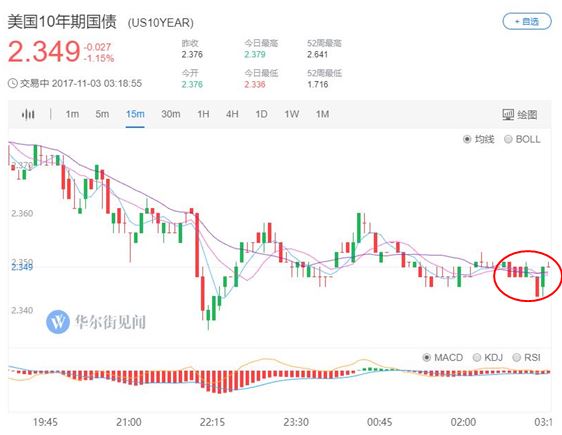Click the clock icon beside trading time
The height and width of the screenshot is (435, 562).
click(13, 83)
